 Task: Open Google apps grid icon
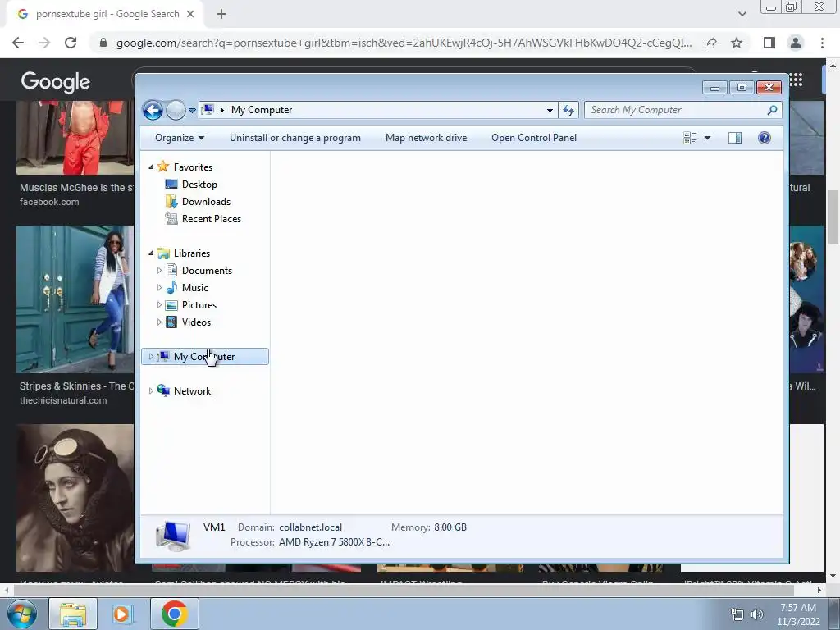pos(796,80)
